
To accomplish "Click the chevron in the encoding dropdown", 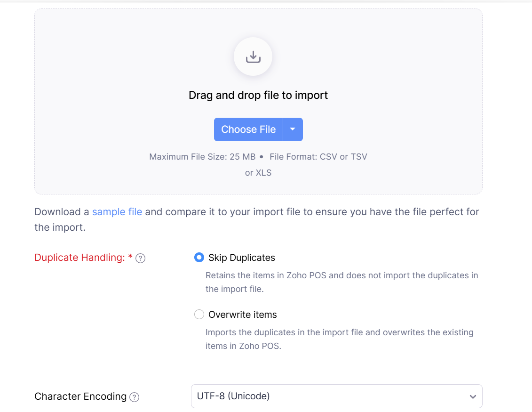I will tap(473, 397).
